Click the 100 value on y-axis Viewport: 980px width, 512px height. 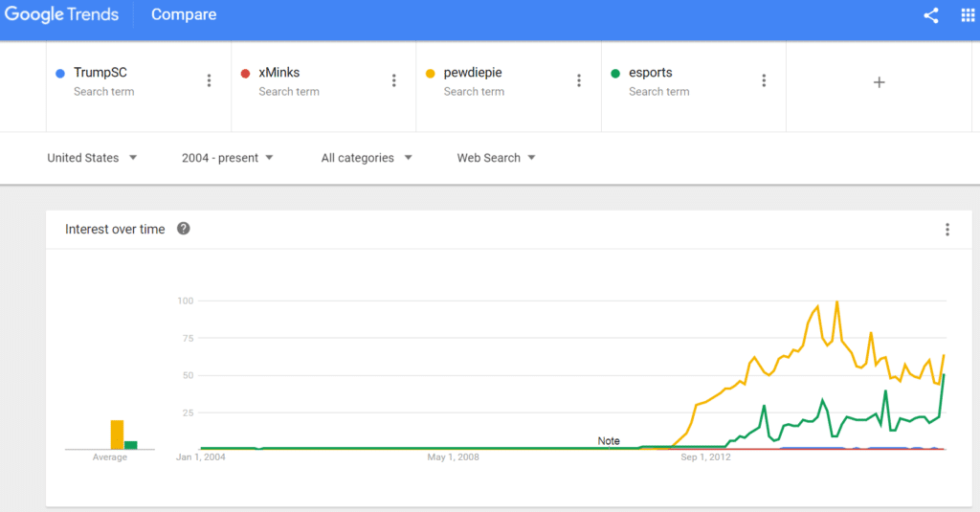[186, 301]
